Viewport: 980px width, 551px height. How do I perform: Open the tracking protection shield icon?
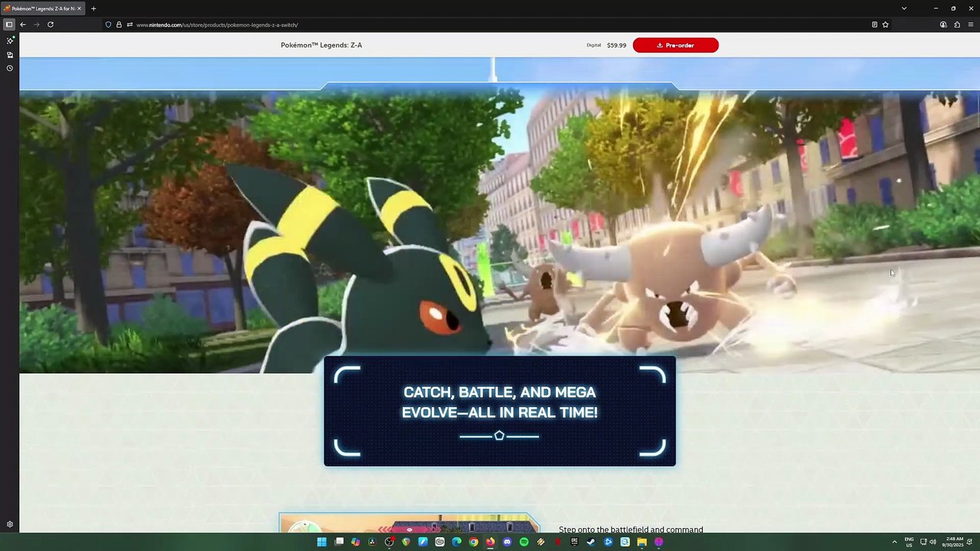108,24
